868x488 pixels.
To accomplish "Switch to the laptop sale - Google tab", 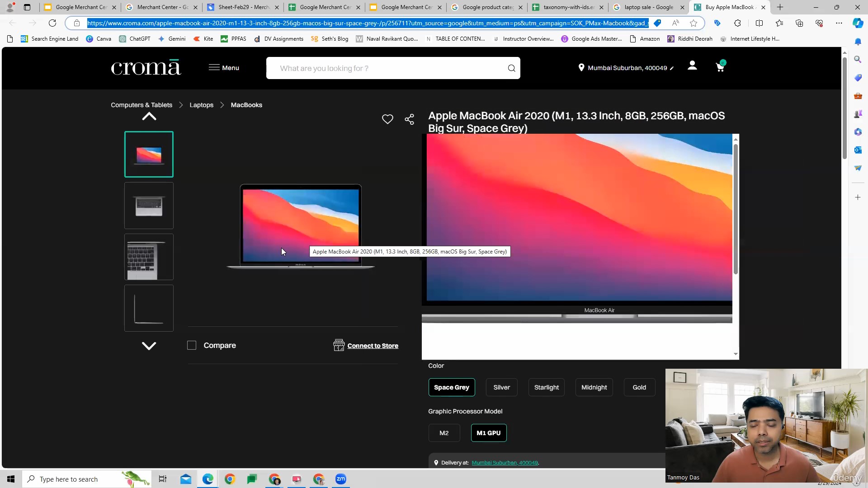I will point(649,7).
